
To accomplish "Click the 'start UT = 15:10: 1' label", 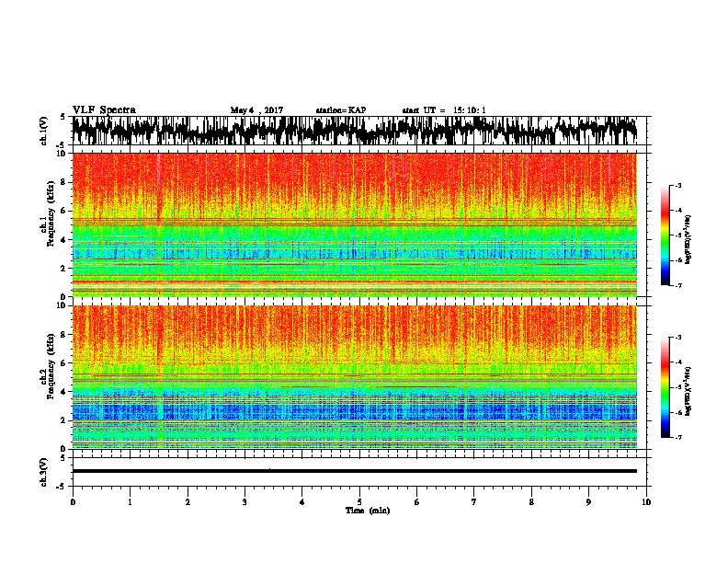I will [444, 110].
